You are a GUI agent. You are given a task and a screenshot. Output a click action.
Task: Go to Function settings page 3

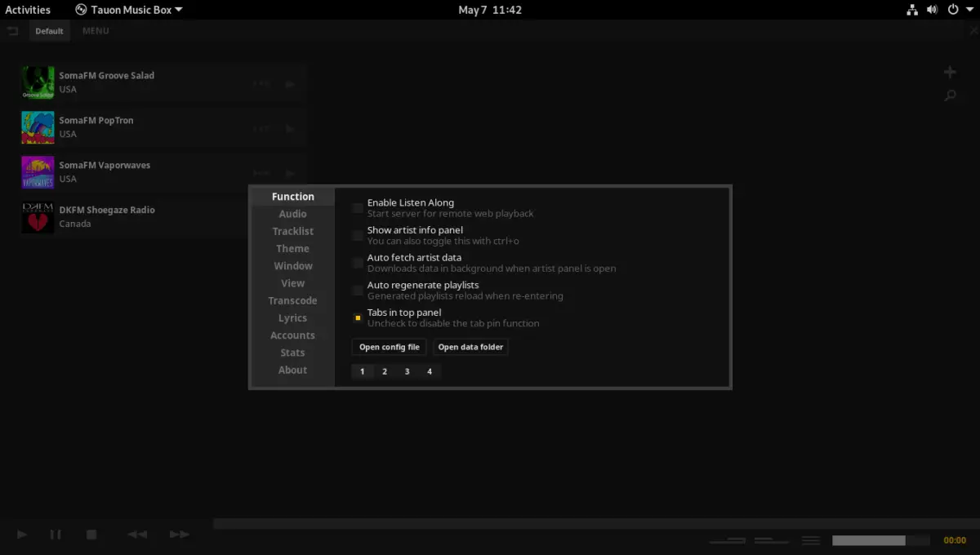point(407,371)
